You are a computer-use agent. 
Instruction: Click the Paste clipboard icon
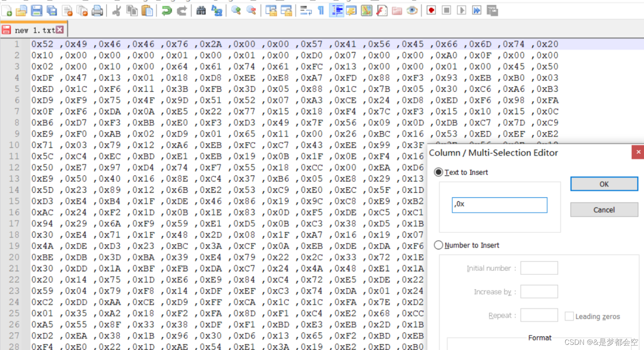pyautogui.click(x=147, y=11)
